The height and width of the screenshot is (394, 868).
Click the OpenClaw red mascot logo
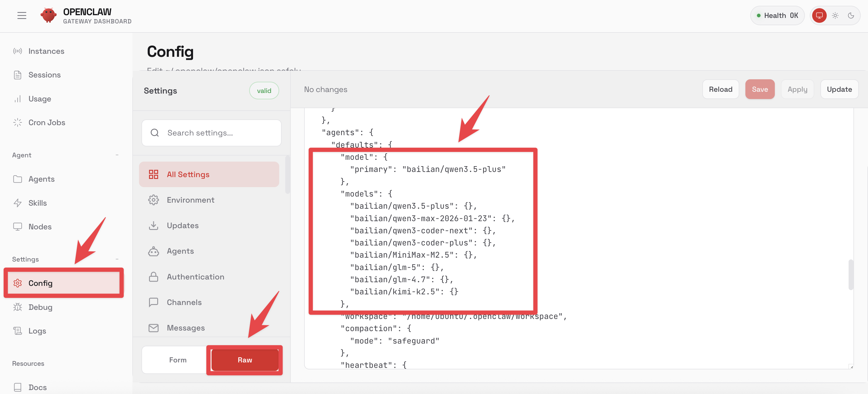click(x=49, y=15)
